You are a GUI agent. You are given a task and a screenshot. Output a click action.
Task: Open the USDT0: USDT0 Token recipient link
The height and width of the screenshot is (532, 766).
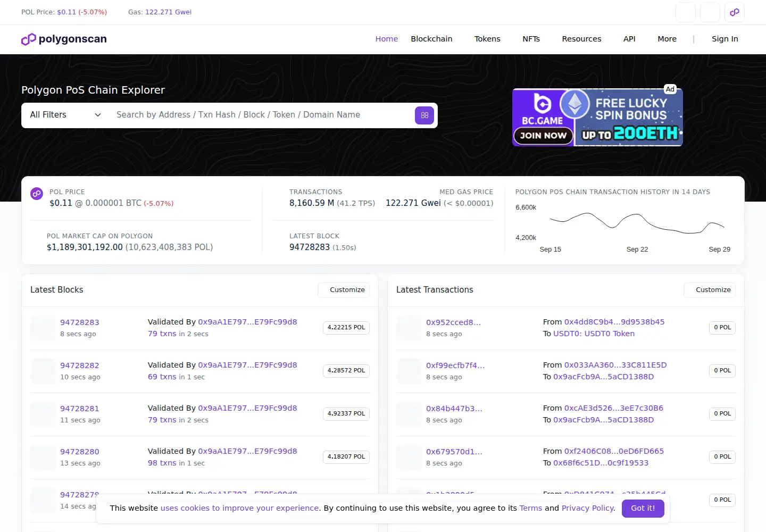[594, 334]
